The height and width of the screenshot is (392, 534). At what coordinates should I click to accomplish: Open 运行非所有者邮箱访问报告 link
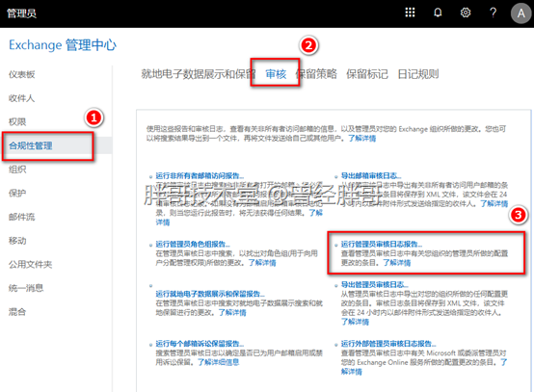click(200, 175)
